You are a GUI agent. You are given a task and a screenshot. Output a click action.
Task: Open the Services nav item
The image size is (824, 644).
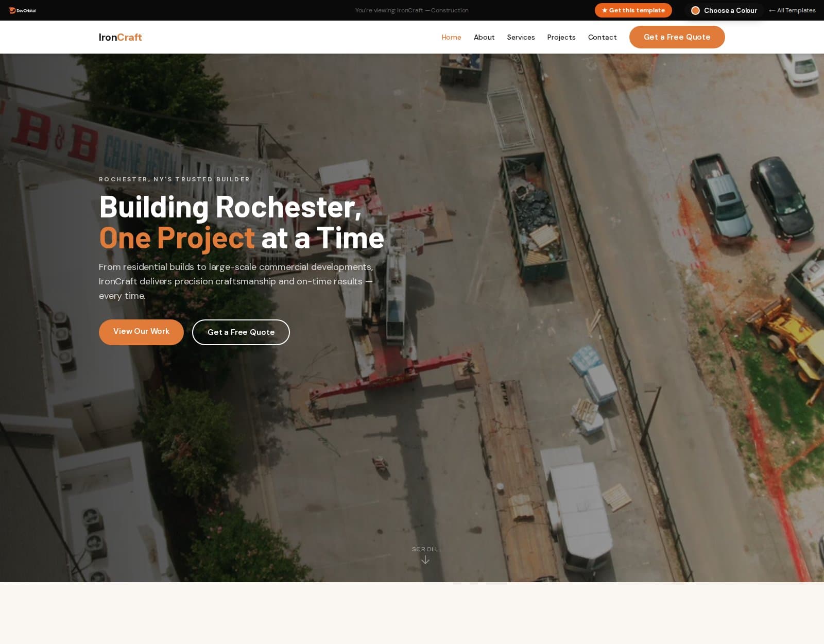point(521,37)
